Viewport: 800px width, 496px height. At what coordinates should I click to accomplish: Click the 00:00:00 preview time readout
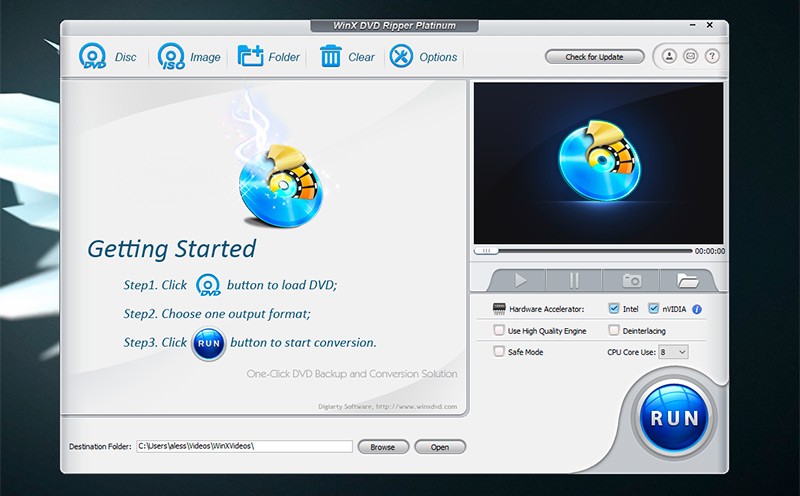coord(710,251)
